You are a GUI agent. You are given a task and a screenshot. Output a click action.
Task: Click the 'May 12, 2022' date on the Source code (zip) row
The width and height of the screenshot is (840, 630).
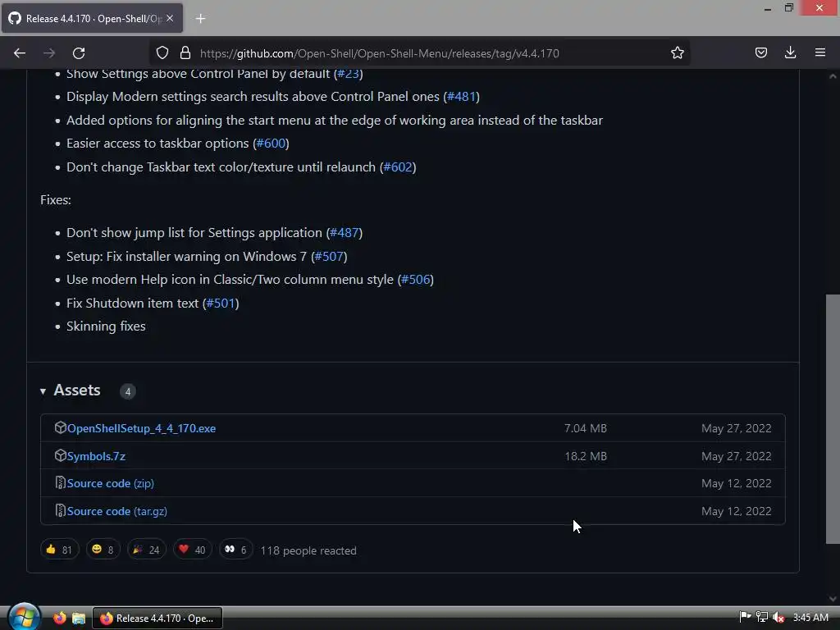point(737,483)
